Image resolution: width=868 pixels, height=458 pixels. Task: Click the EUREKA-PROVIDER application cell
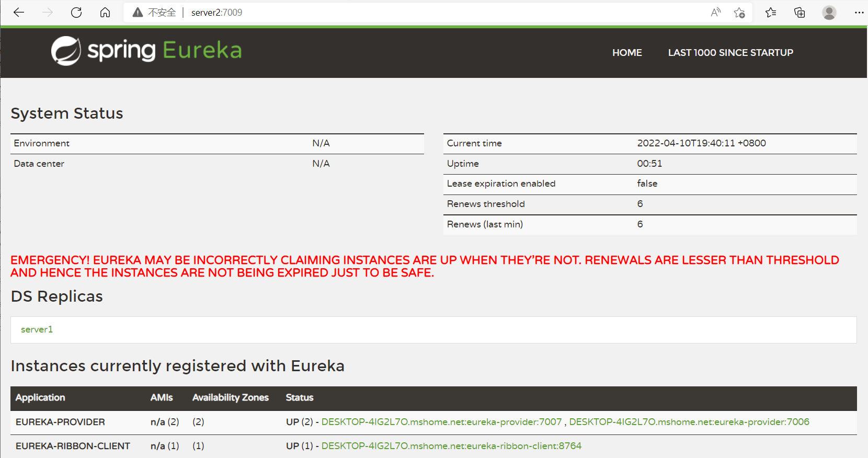point(60,422)
